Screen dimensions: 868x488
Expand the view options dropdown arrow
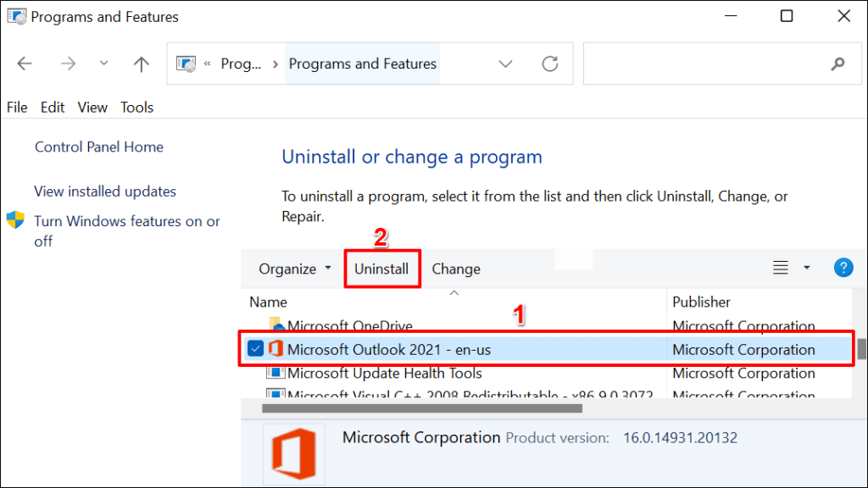click(x=807, y=268)
